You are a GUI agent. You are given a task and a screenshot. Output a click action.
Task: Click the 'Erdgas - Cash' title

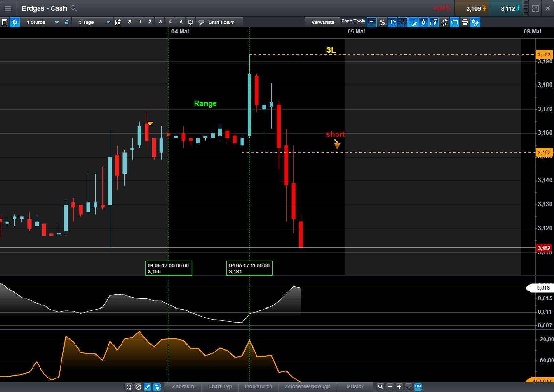(45, 8)
